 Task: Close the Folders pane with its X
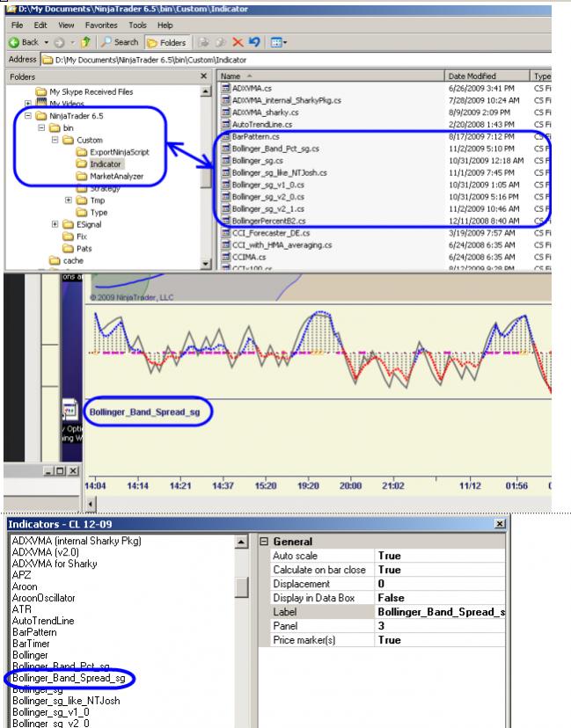tap(203, 76)
